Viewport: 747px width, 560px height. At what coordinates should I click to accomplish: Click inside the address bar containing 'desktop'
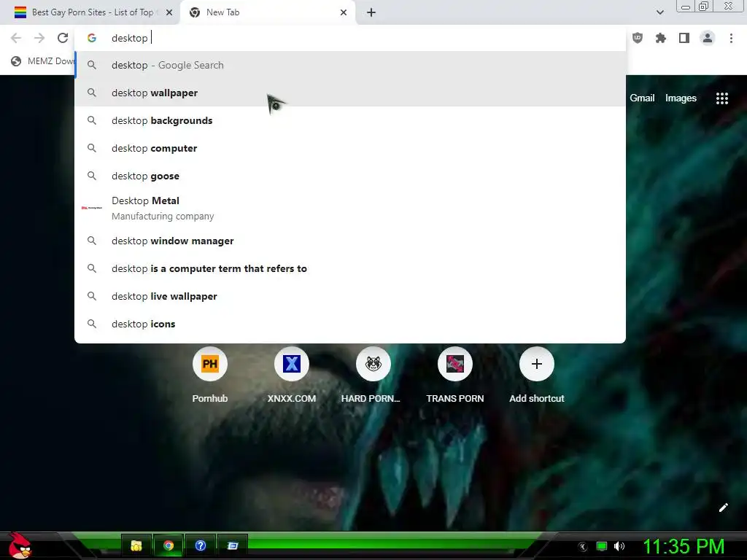tap(349, 38)
